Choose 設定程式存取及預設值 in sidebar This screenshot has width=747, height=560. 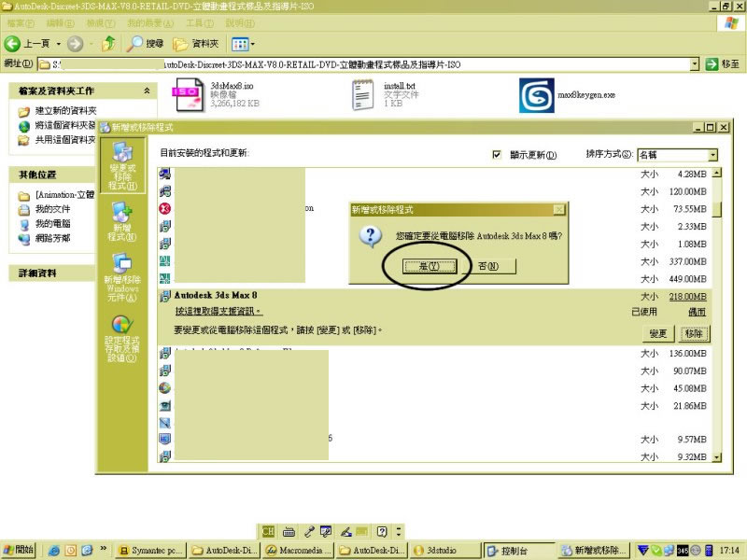coord(122,338)
